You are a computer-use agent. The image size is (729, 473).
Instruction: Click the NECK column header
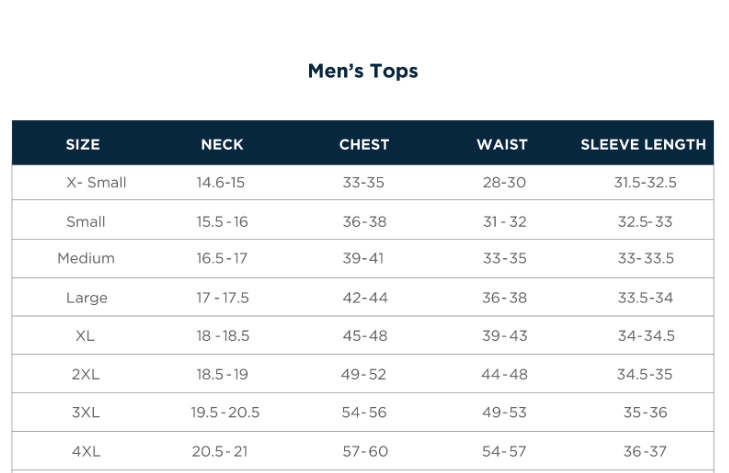click(x=222, y=144)
